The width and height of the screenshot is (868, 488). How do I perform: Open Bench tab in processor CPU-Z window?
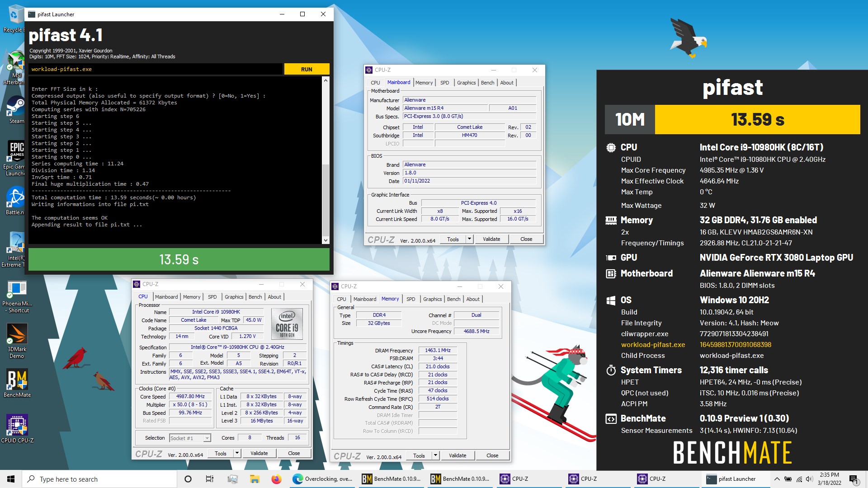(x=255, y=297)
